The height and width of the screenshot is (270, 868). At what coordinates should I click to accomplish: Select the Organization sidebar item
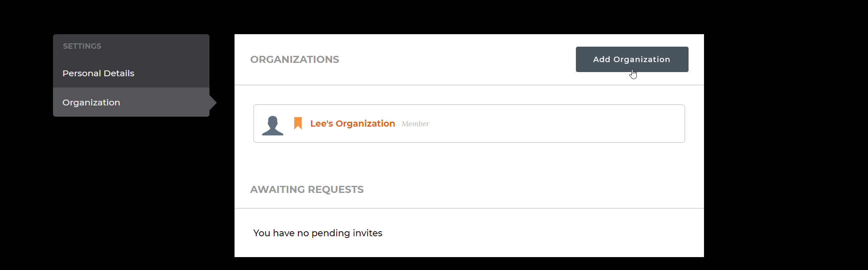coord(131,102)
